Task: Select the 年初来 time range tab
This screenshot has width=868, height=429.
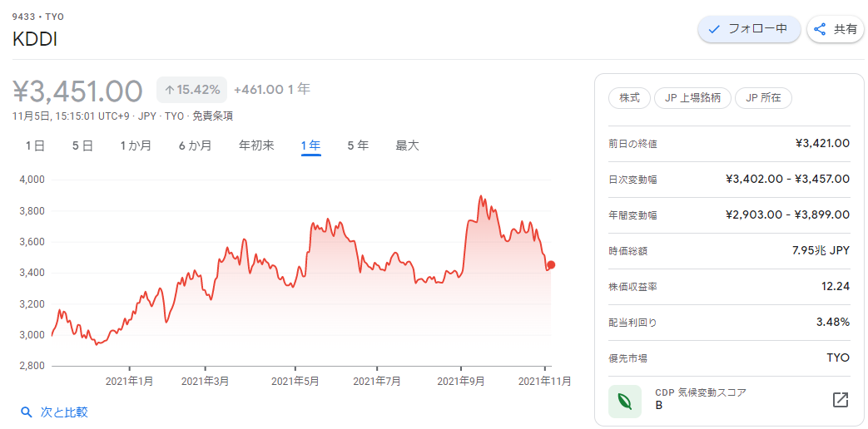Action: pos(256,146)
